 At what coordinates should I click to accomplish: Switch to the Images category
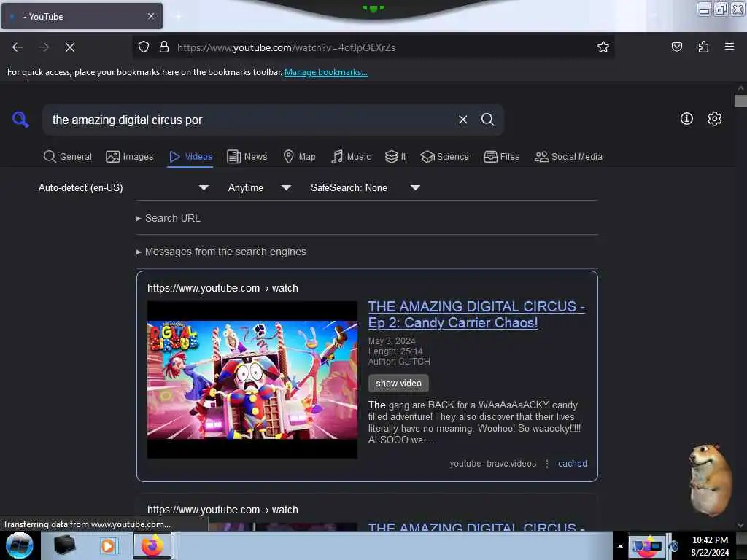[130, 157]
